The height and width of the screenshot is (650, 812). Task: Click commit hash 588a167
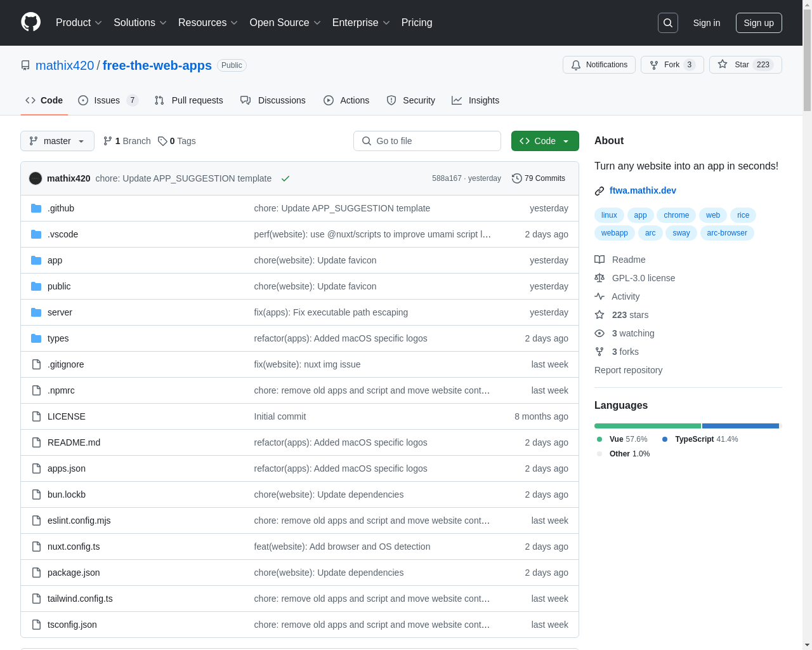pos(447,178)
